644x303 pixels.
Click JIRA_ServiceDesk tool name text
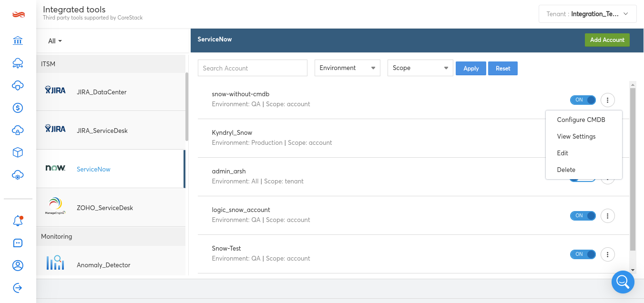[x=102, y=131]
